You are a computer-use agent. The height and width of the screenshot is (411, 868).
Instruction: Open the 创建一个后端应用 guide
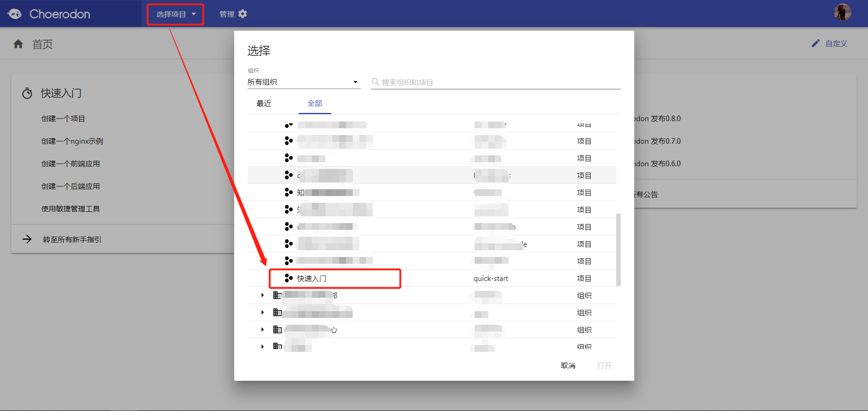pyautogui.click(x=71, y=187)
